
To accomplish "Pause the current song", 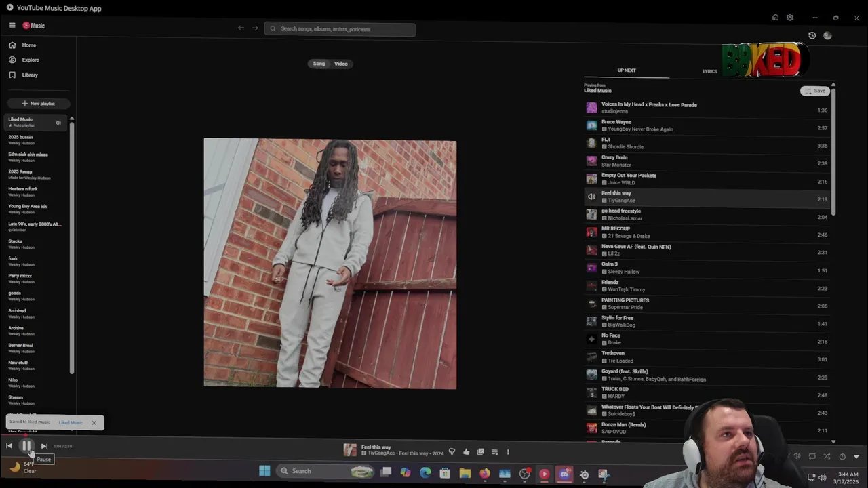I will 26,446.
